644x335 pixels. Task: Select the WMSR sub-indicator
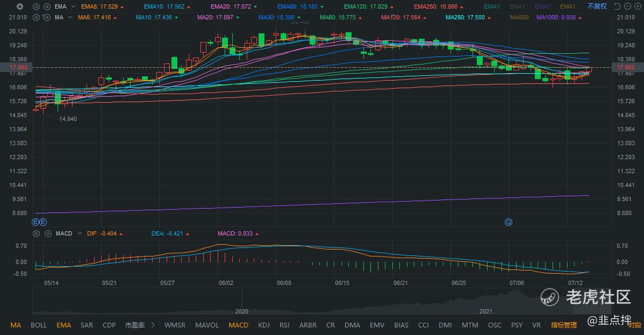coord(175,325)
